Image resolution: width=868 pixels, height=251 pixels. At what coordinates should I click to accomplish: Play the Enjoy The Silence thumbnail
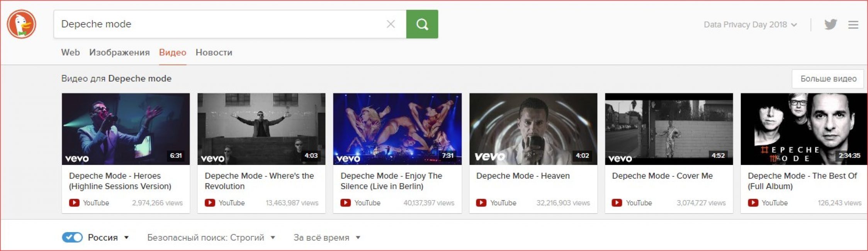[x=397, y=129]
